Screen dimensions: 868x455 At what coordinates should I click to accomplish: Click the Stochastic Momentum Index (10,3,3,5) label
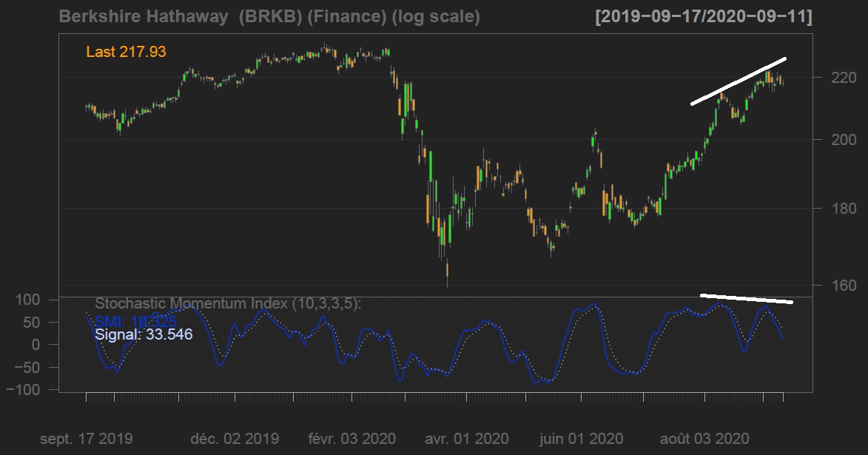click(x=228, y=303)
